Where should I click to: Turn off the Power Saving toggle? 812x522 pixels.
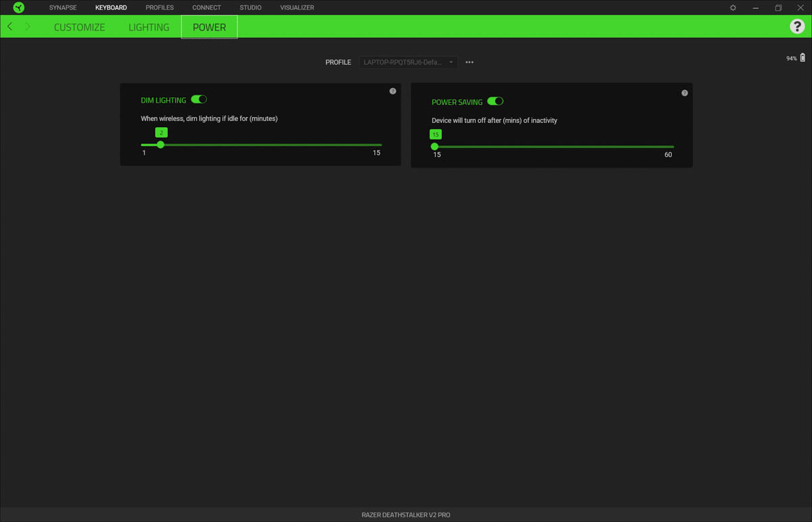pyautogui.click(x=495, y=101)
